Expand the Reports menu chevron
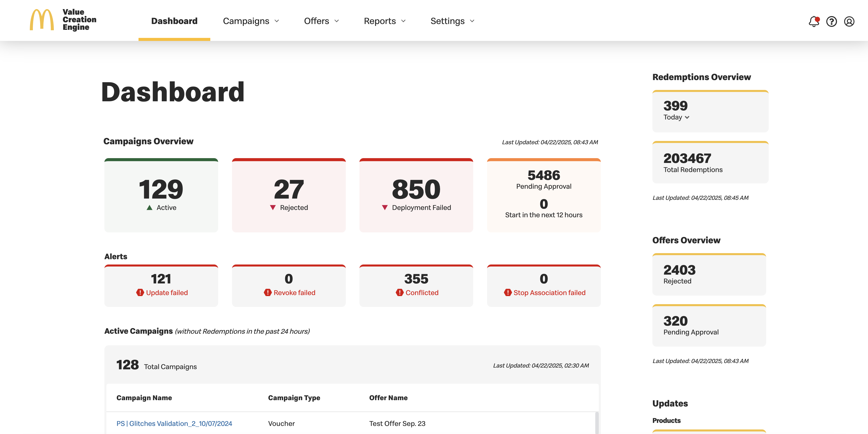This screenshot has width=868, height=434. [403, 21]
